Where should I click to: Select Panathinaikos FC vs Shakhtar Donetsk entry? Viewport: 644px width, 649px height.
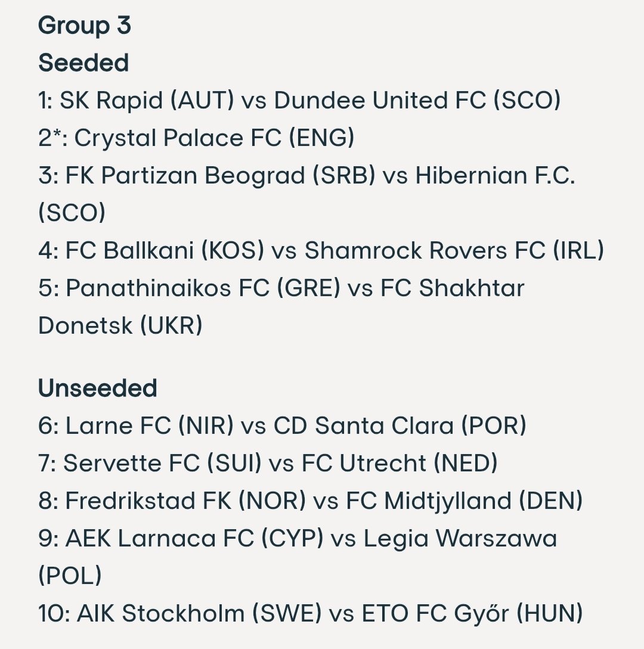[281, 307]
